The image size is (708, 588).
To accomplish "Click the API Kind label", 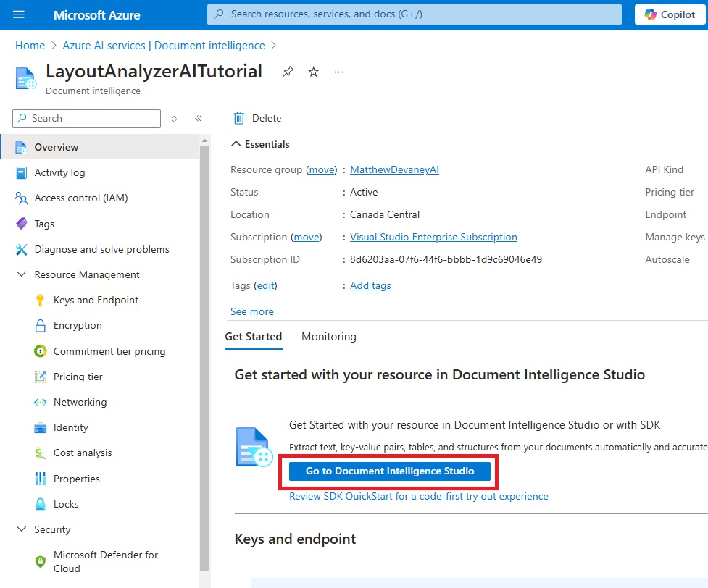I will point(665,169).
